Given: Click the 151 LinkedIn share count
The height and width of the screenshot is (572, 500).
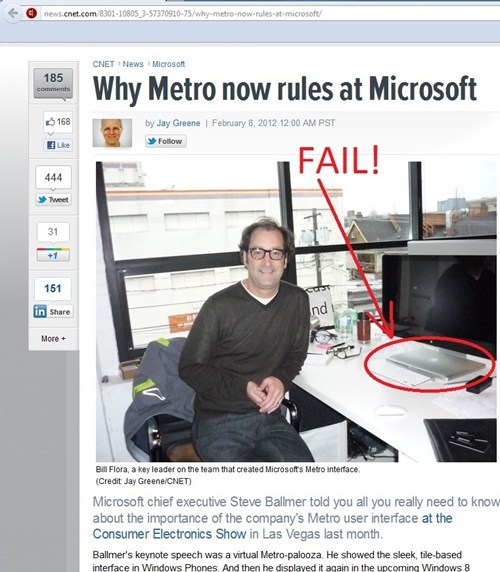Looking at the screenshot, I should click(53, 289).
